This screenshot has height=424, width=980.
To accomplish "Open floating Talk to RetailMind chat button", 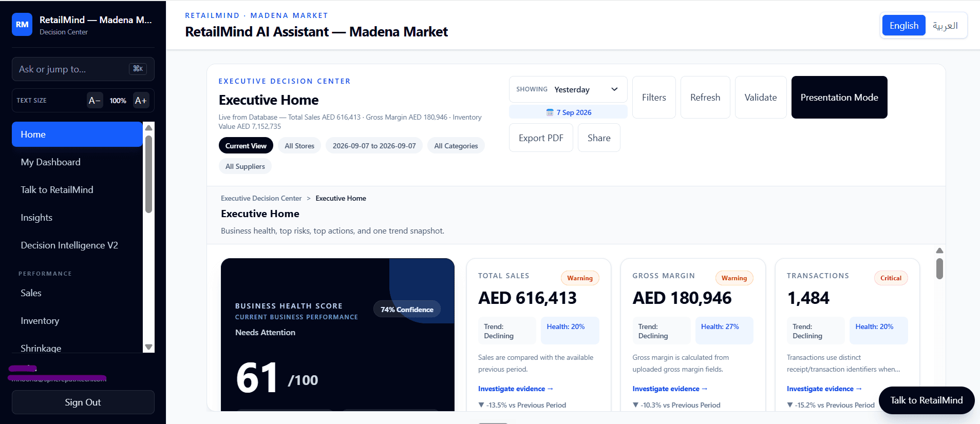I will pos(926,400).
